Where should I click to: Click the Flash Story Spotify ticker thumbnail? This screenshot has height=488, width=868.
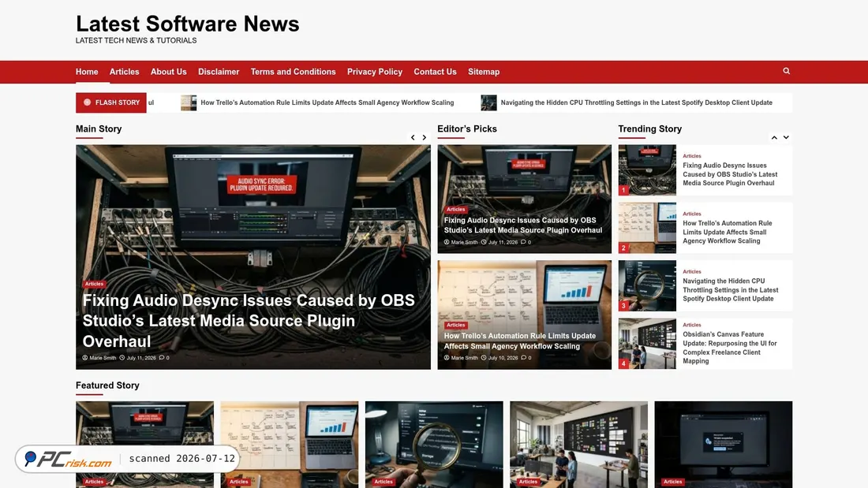488,103
